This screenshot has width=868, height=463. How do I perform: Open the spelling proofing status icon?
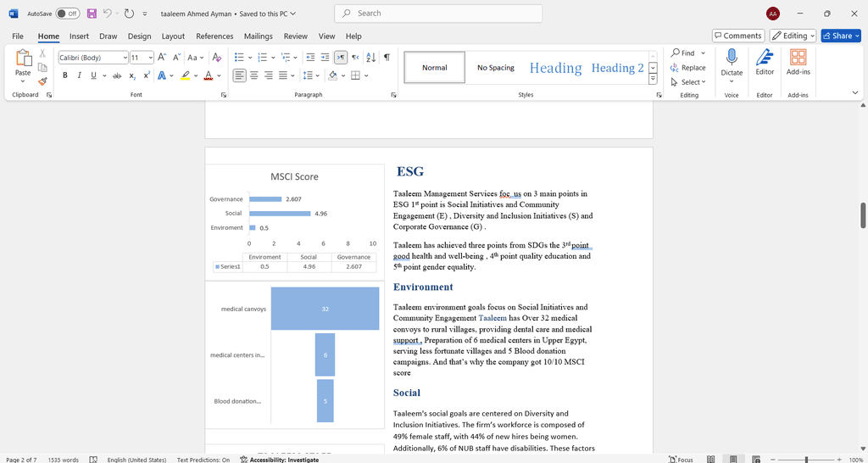coord(93,460)
